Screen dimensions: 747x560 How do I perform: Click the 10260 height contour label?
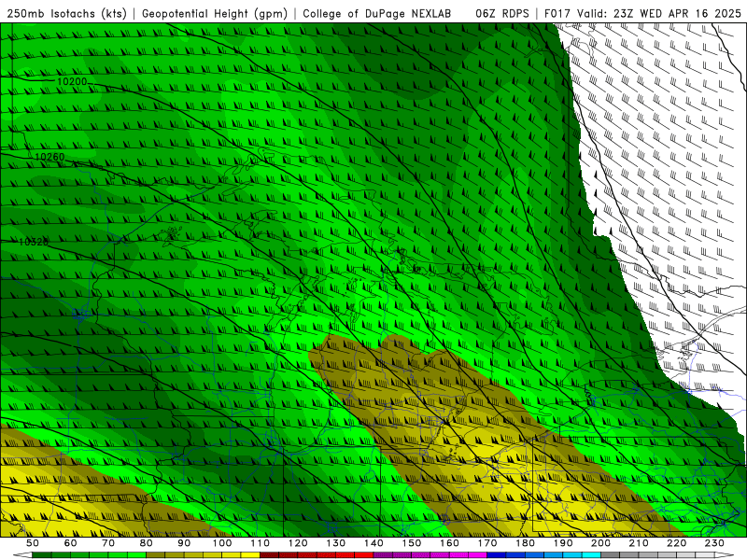click(x=49, y=157)
